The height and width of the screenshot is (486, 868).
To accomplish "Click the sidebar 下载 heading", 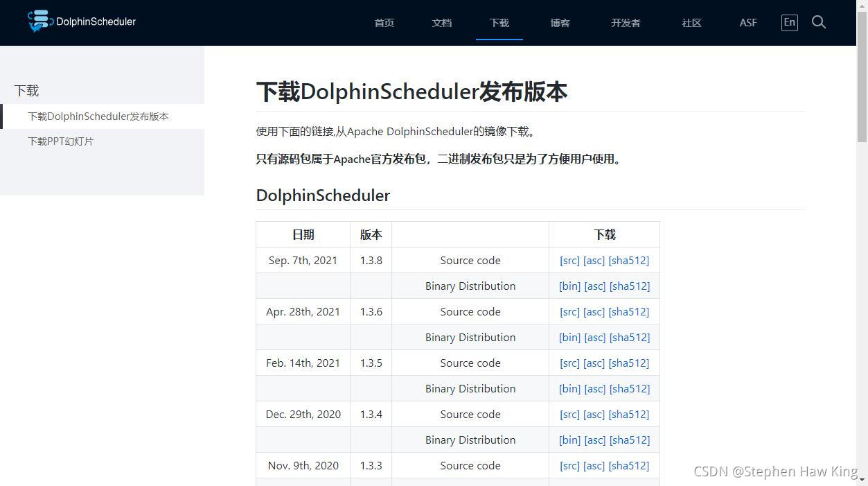I will (x=26, y=91).
